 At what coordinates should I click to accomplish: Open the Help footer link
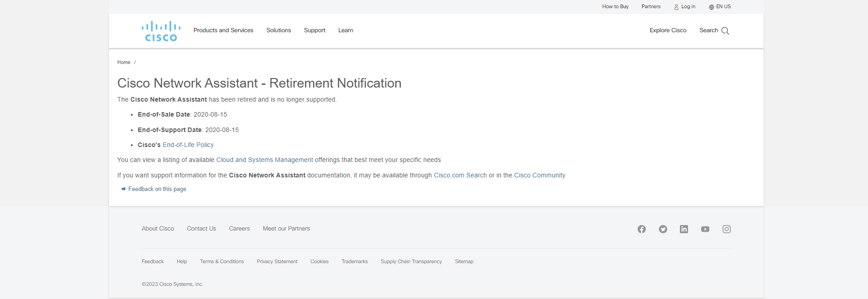pyautogui.click(x=182, y=261)
